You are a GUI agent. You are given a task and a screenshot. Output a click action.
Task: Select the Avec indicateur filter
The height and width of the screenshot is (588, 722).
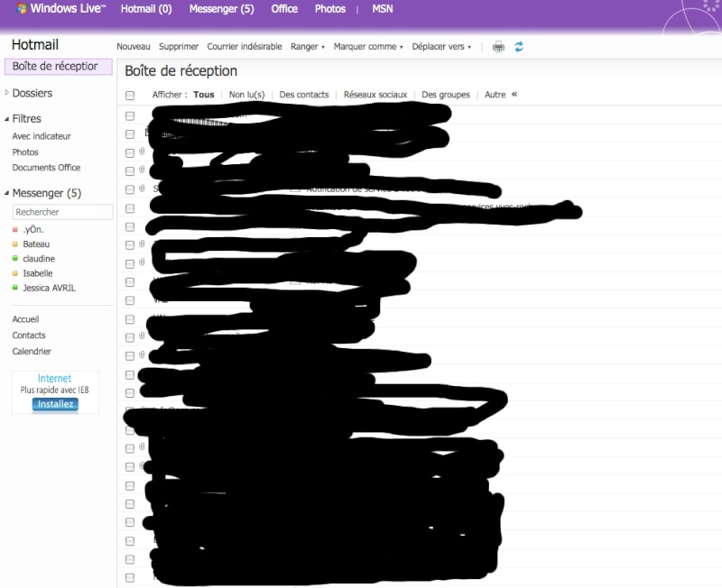pos(42,136)
